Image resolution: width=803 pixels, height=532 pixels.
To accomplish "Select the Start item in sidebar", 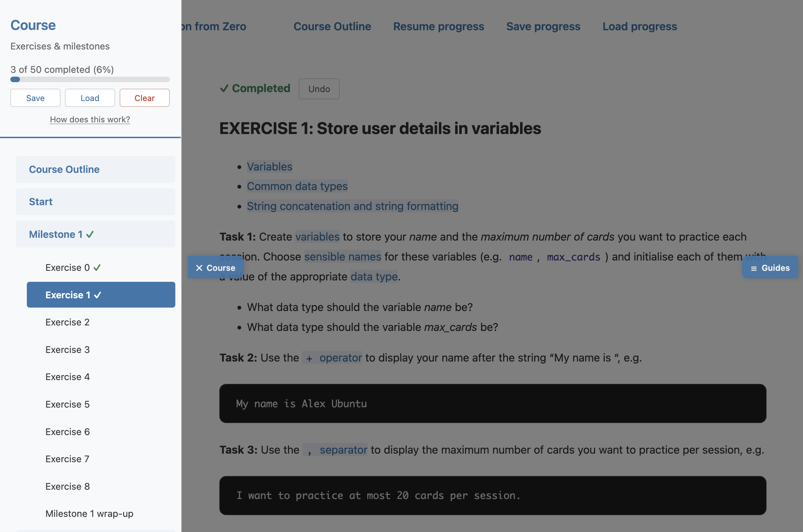I will (x=96, y=202).
